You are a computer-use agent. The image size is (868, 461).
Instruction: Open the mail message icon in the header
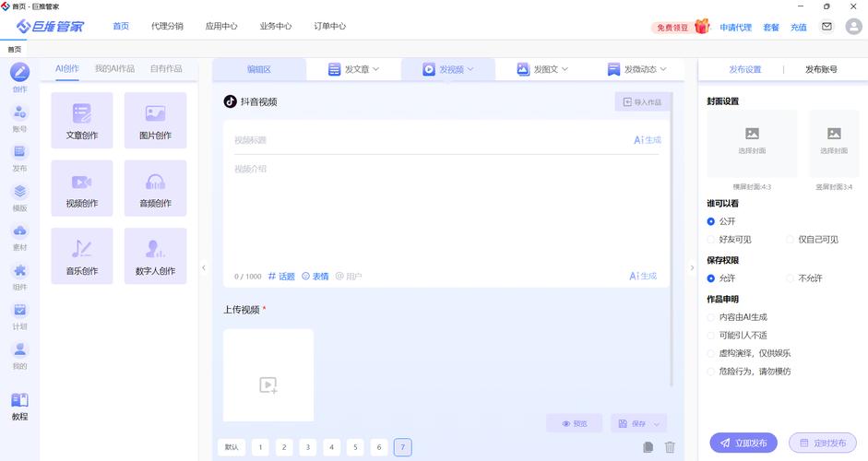(826, 27)
